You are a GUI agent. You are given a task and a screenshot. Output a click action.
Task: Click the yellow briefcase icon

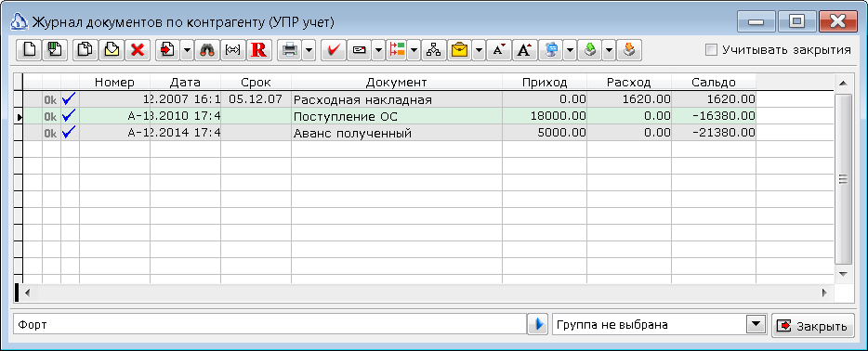[459, 50]
